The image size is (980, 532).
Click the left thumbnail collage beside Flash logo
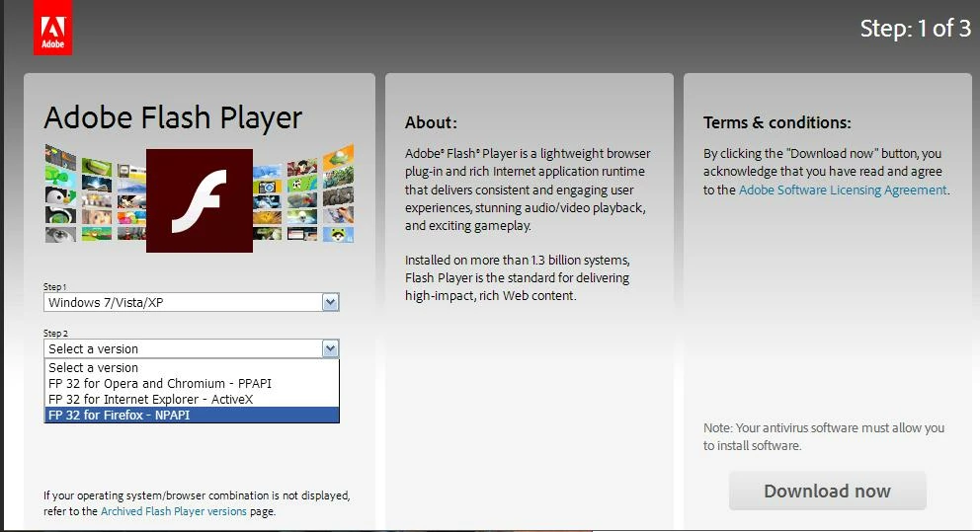coord(95,193)
